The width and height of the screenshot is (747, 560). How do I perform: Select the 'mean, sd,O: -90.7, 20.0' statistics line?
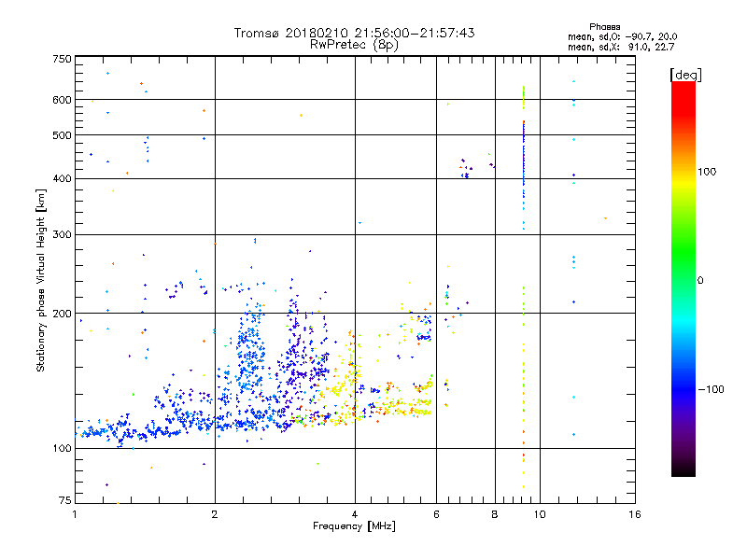pos(622,36)
